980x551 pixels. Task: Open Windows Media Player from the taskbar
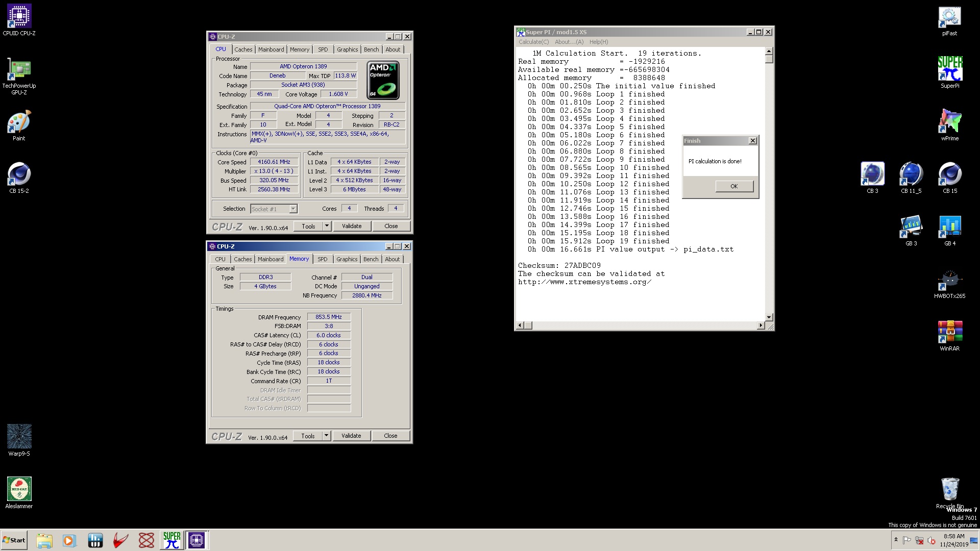69,540
